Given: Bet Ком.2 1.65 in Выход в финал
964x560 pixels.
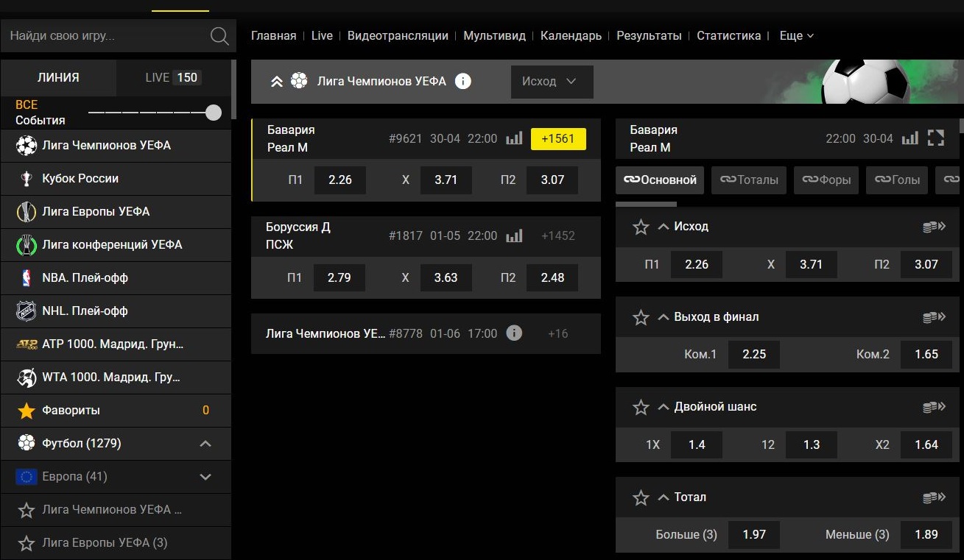Looking at the screenshot, I should click(x=926, y=354).
